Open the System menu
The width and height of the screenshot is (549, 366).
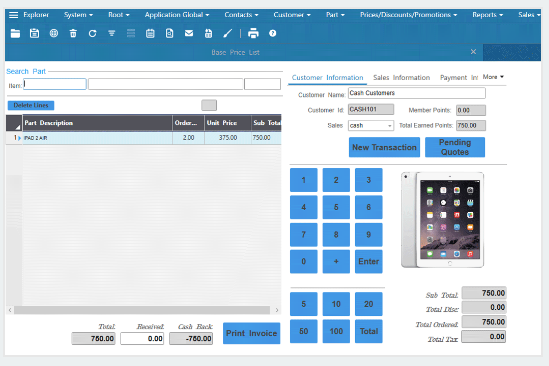(78, 15)
